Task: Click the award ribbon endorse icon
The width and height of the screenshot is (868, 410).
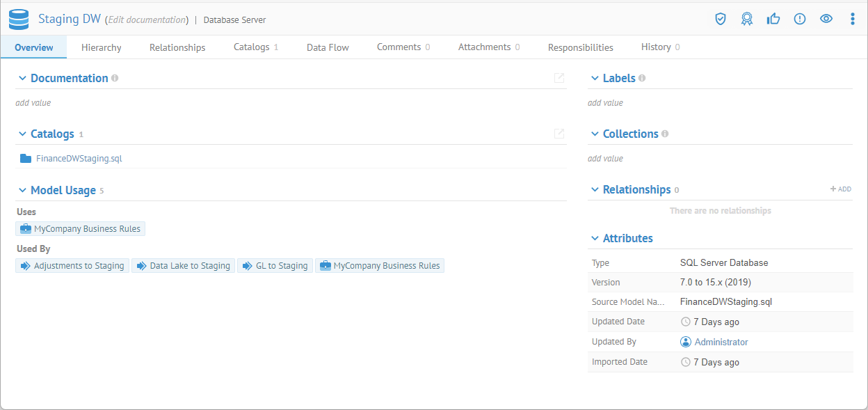Action: [747, 19]
